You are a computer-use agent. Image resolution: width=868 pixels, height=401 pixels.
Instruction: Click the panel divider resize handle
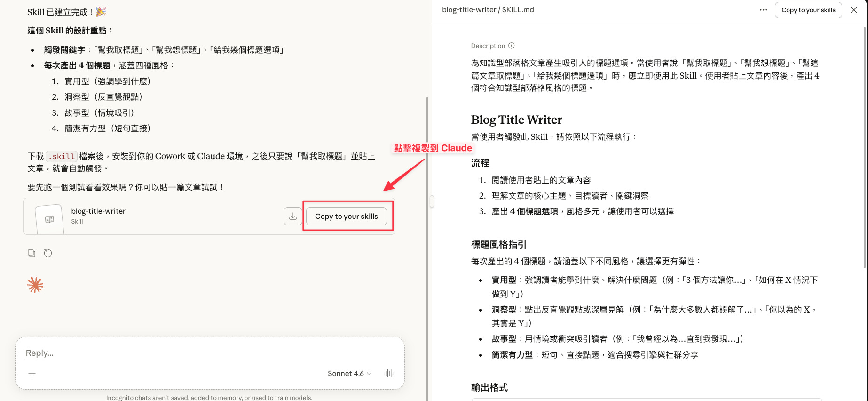point(432,201)
